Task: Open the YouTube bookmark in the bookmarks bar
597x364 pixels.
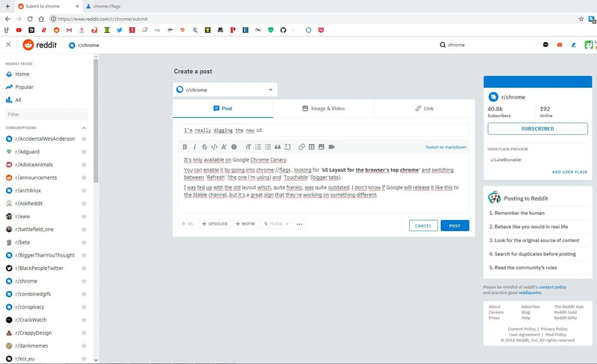Action: (x=19, y=30)
